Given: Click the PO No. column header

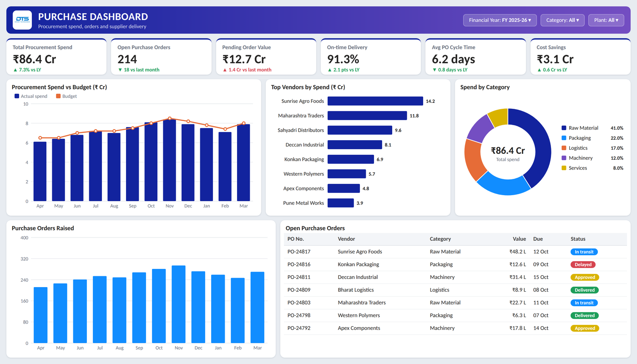Looking at the screenshot, I should click(x=296, y=239).
